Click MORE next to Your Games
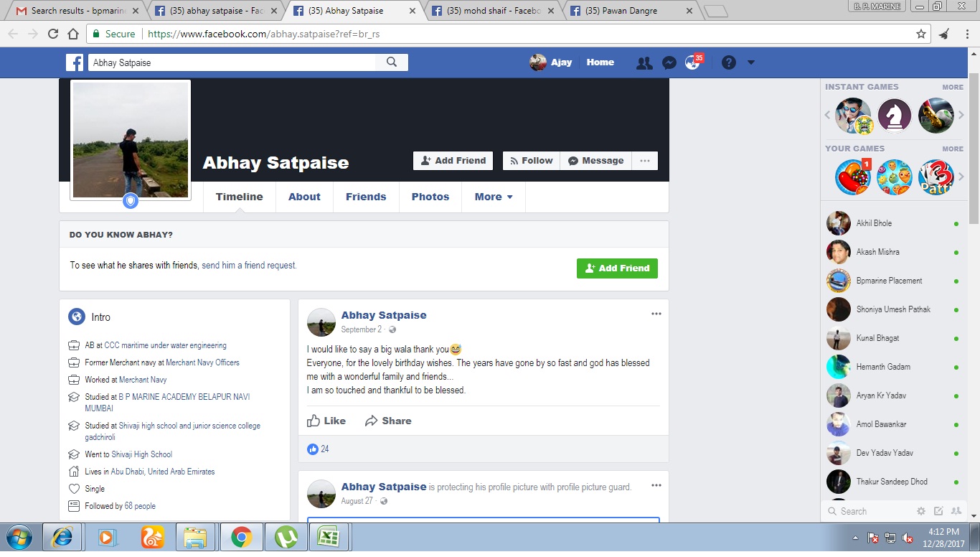The height and width of the screenshot is (557, 980). tap(953, 149)
